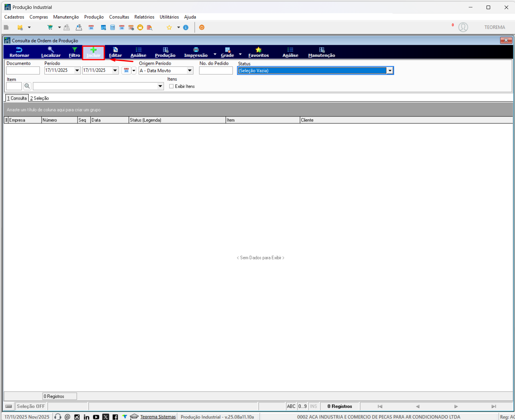
Task: Click the user profile avatar icon
Action: [x=463, y=27]
